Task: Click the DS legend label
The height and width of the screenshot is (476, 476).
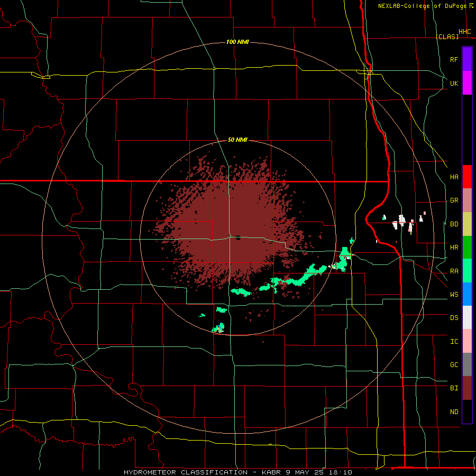Action: point(454,317)
